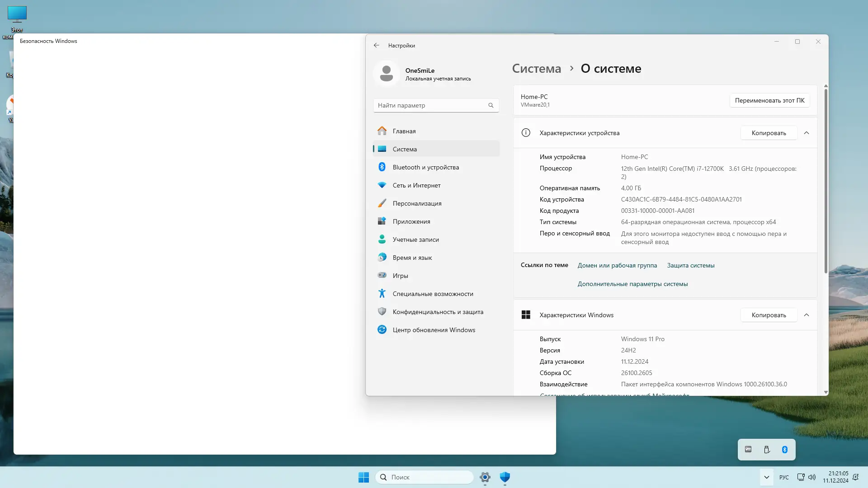Open Windows Security shield on taskbar
Screen dimensions: 868x488
(x=505, y=477)
